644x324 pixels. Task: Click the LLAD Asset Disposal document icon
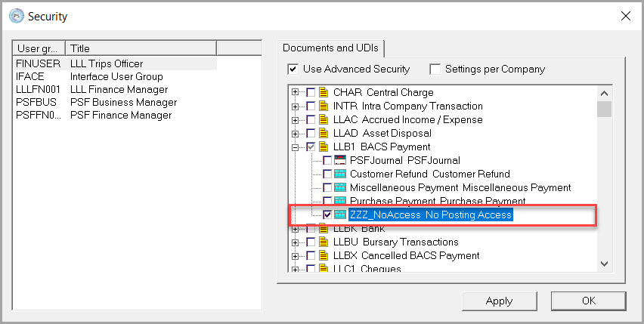click(x=324, y=133)
